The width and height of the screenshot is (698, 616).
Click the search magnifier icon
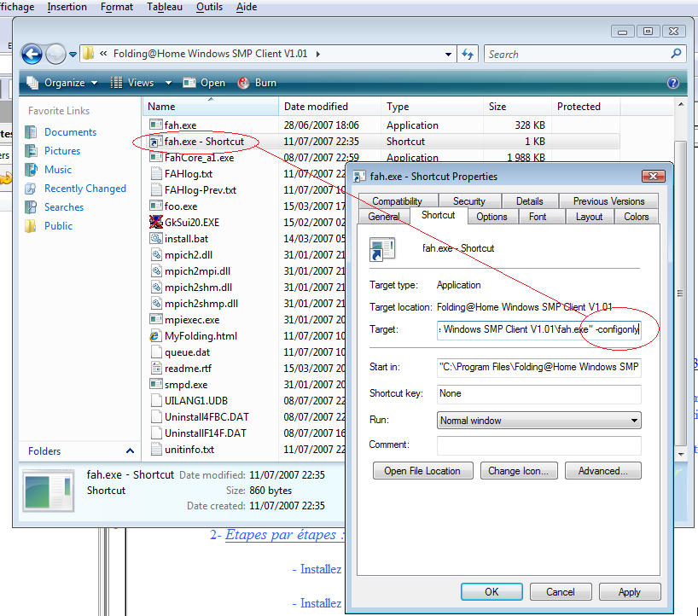tap(676, 54)
